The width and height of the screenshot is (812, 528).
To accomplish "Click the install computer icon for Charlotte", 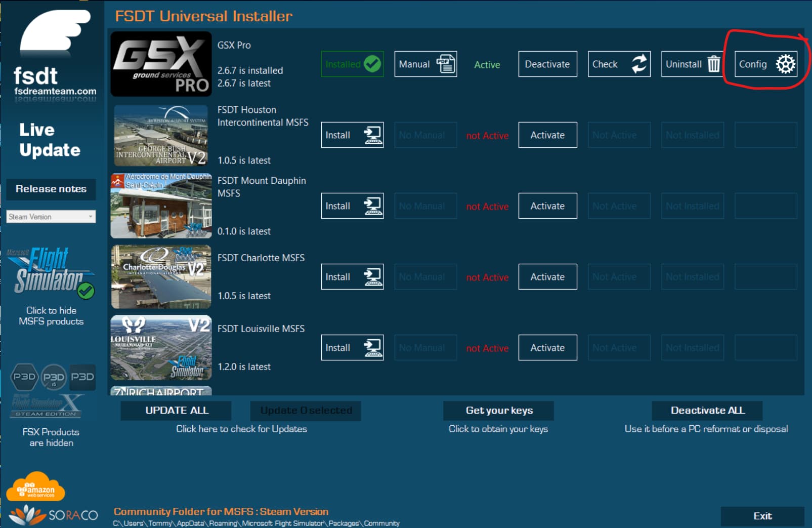I will tap(373, 277).
